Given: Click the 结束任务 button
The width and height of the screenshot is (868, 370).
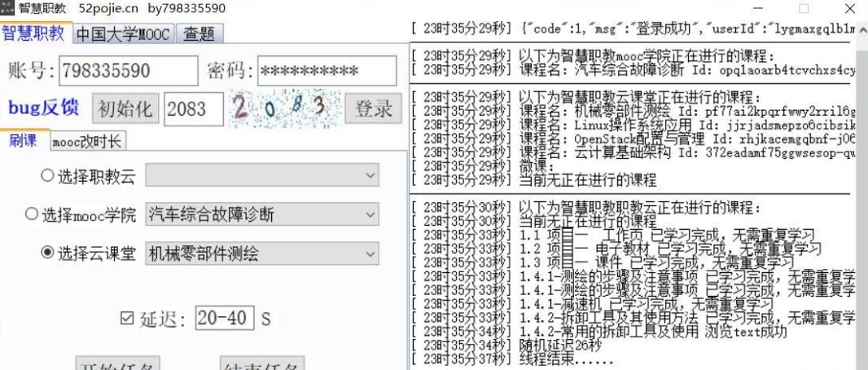Looking at the screenshot, I should coord(262,364).
